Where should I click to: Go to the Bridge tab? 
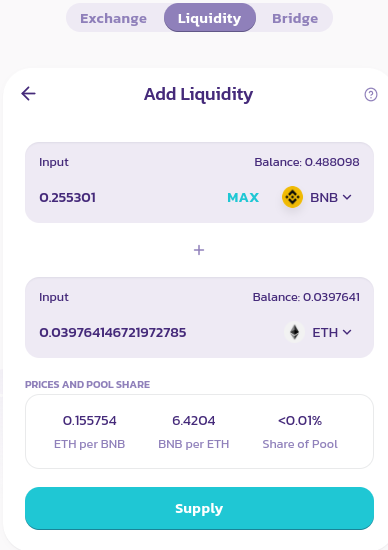coord(295,18)
